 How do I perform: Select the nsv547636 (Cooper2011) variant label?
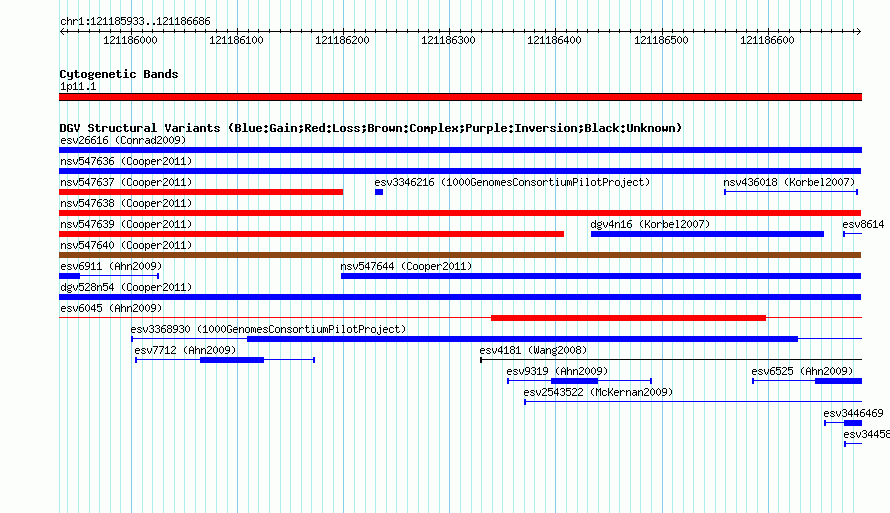click(126, 161)
